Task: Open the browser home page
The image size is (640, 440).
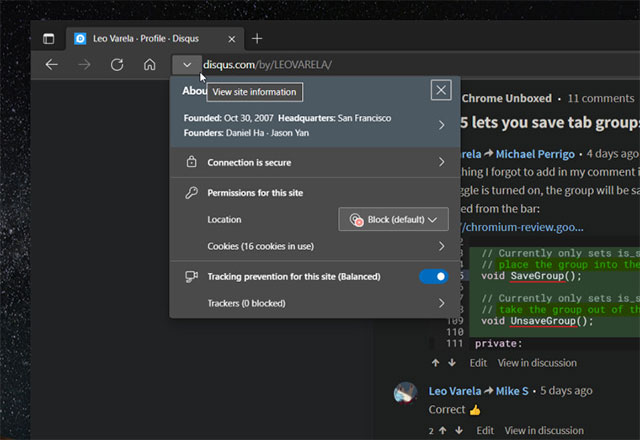Action: [149, 65]
